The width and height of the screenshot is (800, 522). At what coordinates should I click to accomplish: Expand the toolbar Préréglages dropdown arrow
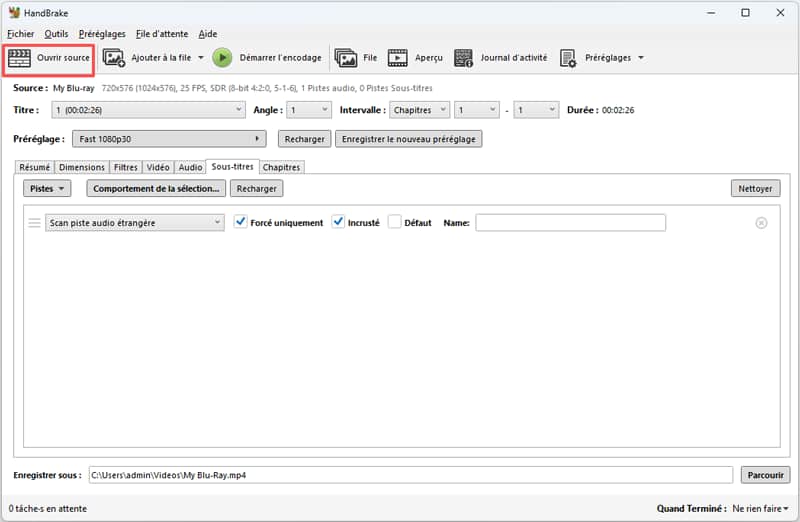point(641,58)
